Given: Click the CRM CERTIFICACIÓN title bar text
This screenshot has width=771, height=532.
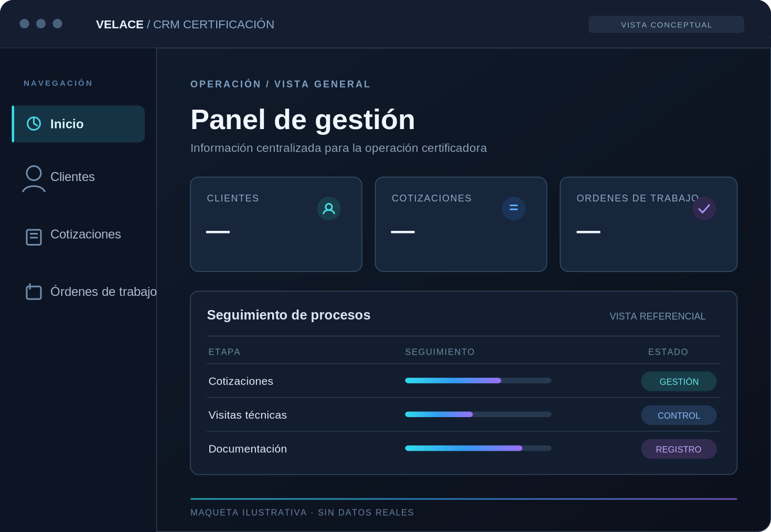Looking at the screenshot, I should click(213, 25).
